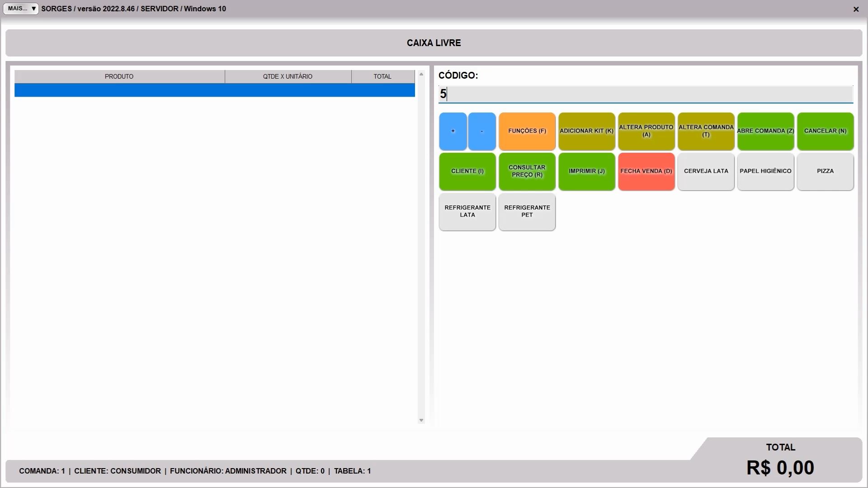Add PIZZA via product shortcut
Image resolution: width=868 pixels, height=488 pixels.
pos(825,171)
